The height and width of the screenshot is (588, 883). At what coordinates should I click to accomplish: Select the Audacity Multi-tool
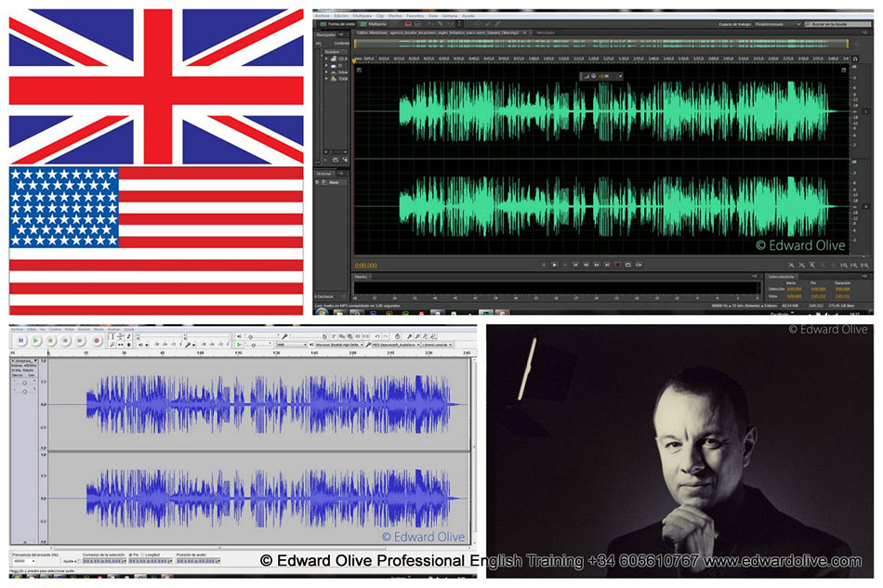[129, 345]
